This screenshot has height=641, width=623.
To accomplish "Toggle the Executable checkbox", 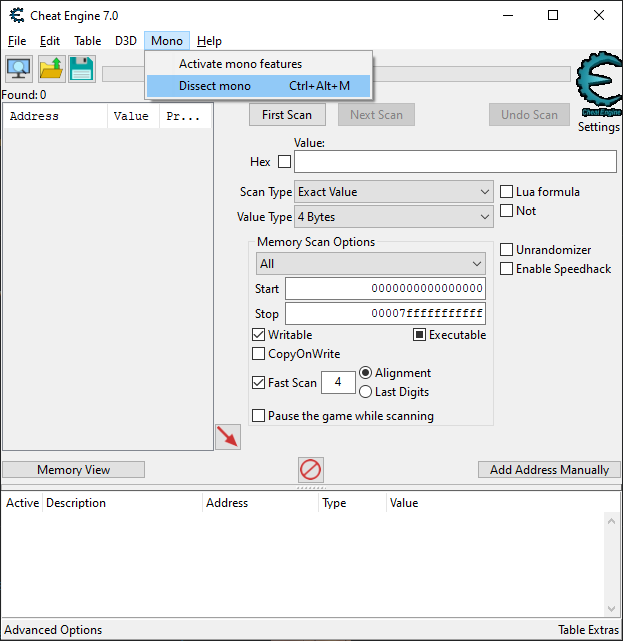I will pos(419,335).
